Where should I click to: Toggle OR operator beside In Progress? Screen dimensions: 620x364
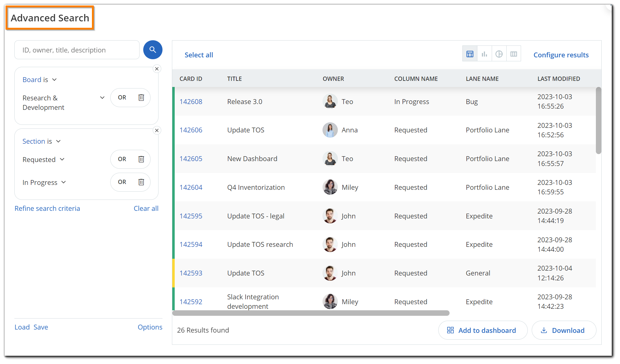click(x=122, y=182)
